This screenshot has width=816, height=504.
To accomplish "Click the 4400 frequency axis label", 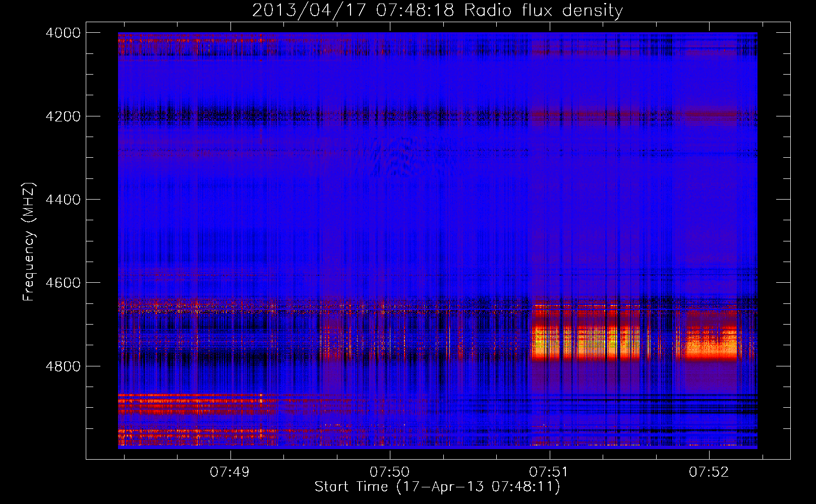I will tap(63, 200).
